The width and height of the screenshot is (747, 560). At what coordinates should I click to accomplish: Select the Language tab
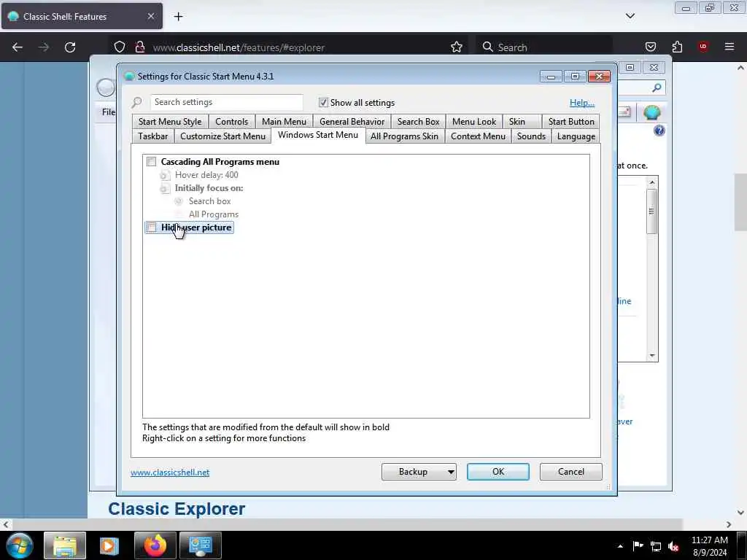(x=576, y=136)
